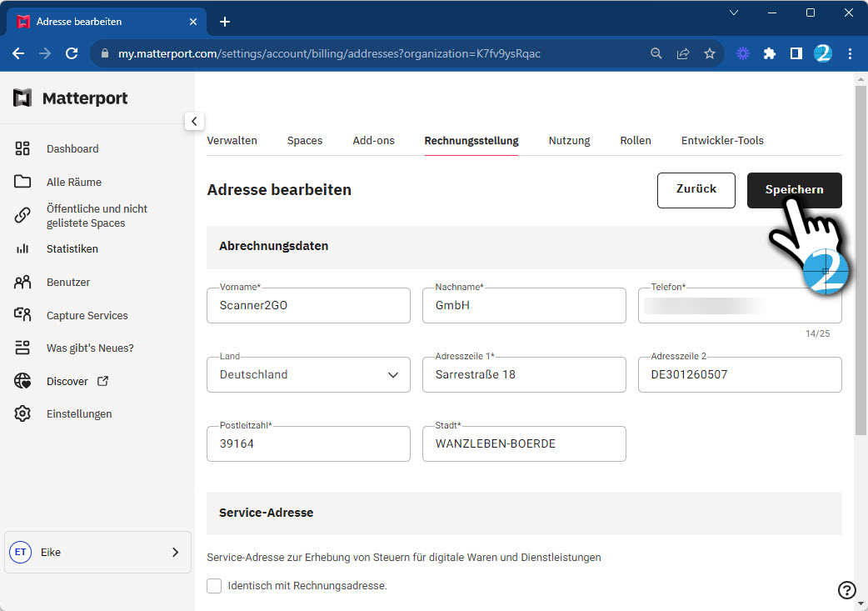
Task: Bookmark this page with the star icon
Action: point(710,53)
